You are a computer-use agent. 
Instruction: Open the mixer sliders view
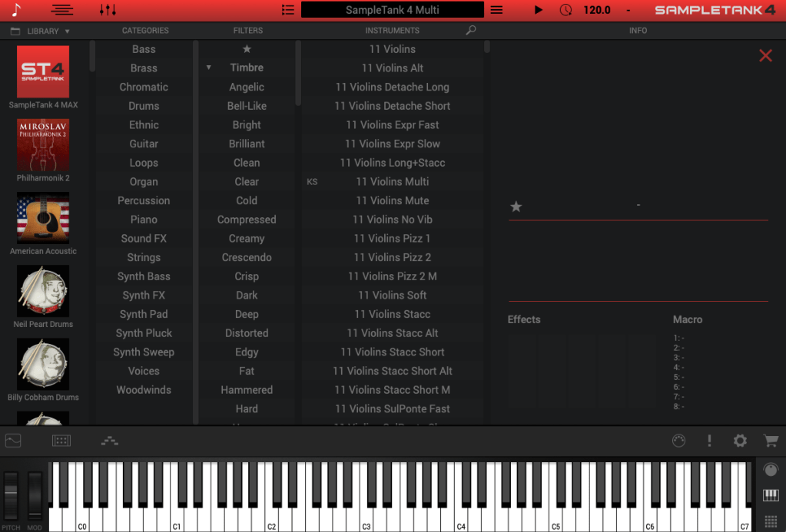(x=108, y=10)
